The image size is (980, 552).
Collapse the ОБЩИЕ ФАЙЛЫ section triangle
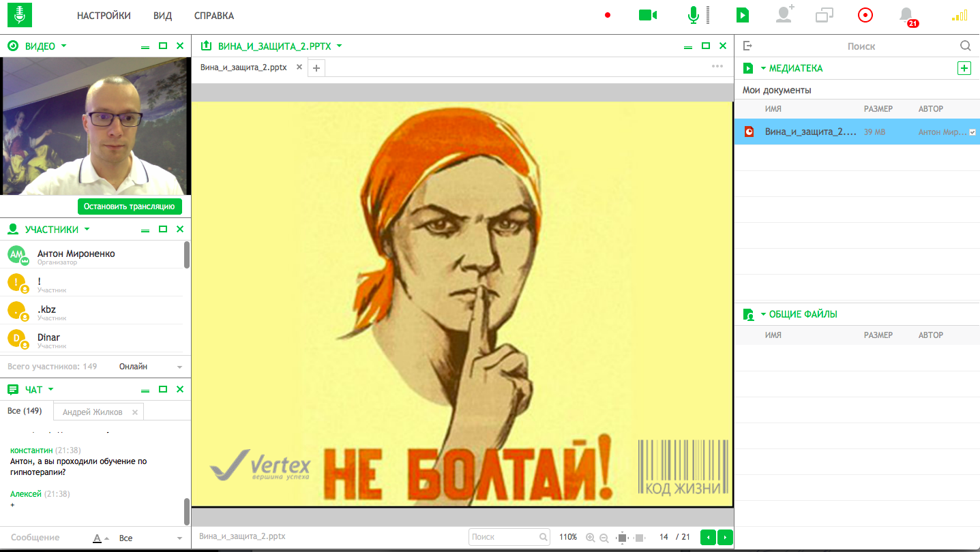763,314
